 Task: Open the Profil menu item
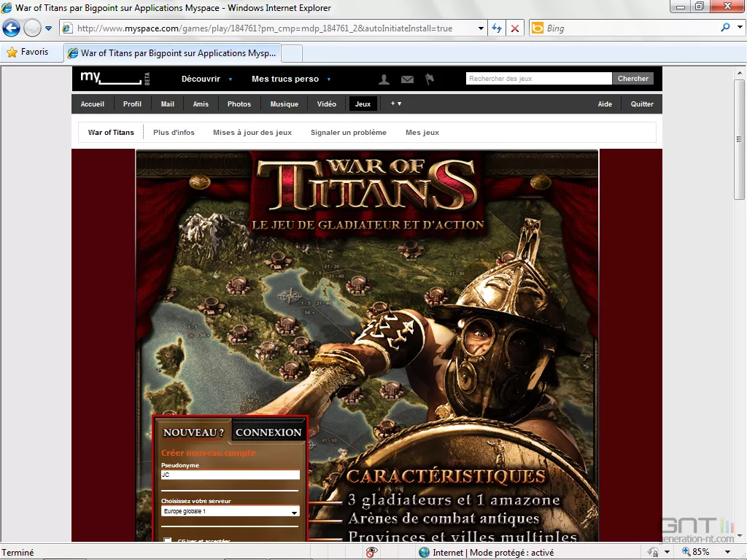(132, 104)
